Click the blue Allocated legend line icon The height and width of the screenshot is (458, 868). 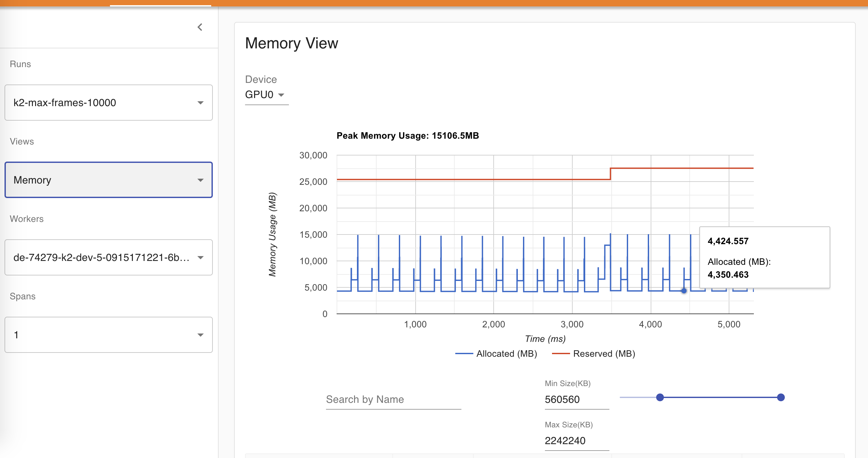(x=464, y=353)
